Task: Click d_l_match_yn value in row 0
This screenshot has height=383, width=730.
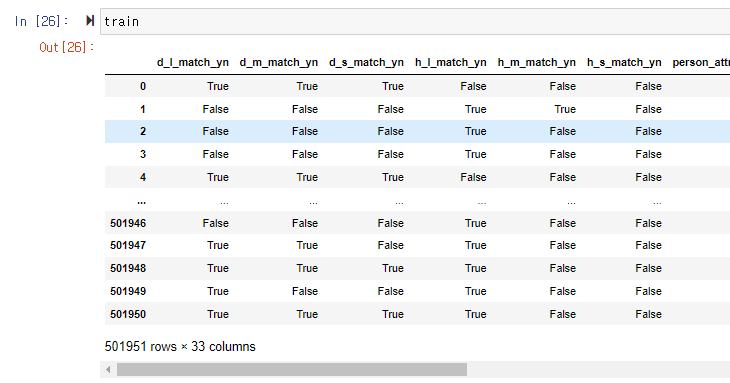Action: pyautogui.click(x=218, y=86)
